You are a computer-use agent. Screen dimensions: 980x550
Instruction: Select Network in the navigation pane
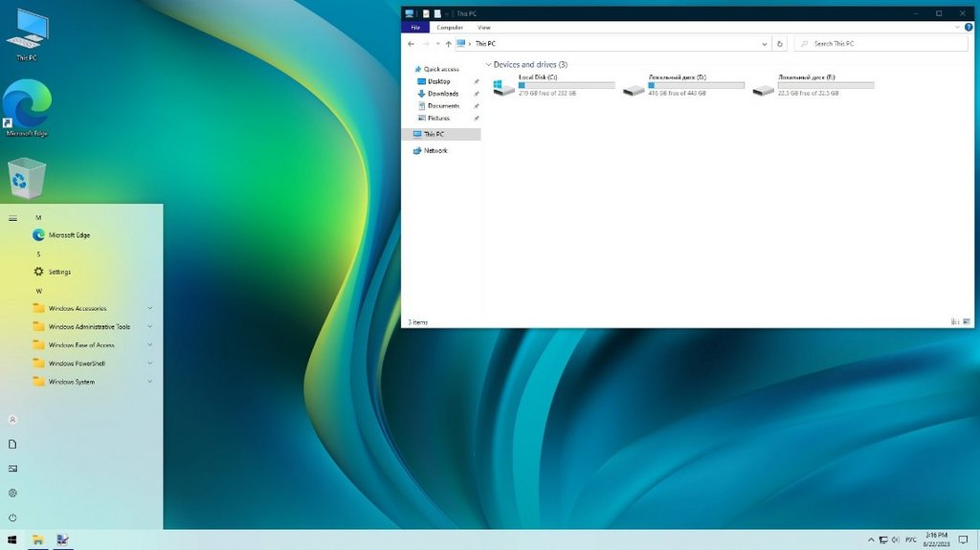tap(435, 150)
